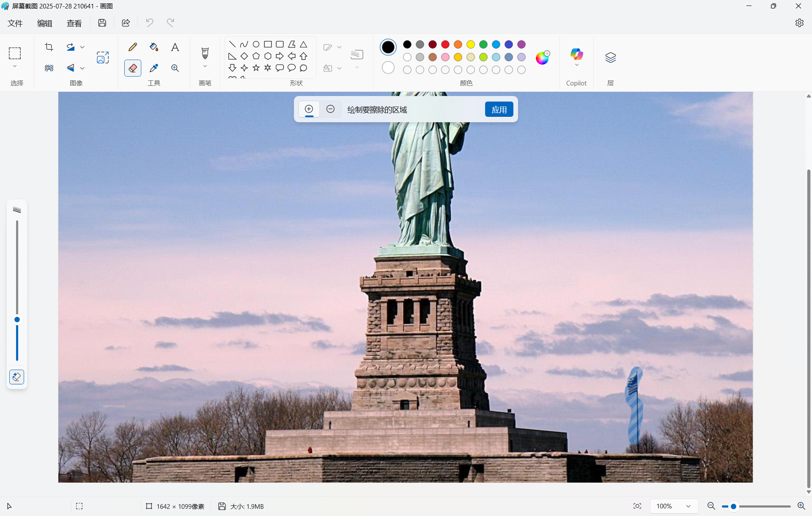This screenshot has height=516, width=812.
Task: Click the 应用 button
Action: [x=499, y=110]
